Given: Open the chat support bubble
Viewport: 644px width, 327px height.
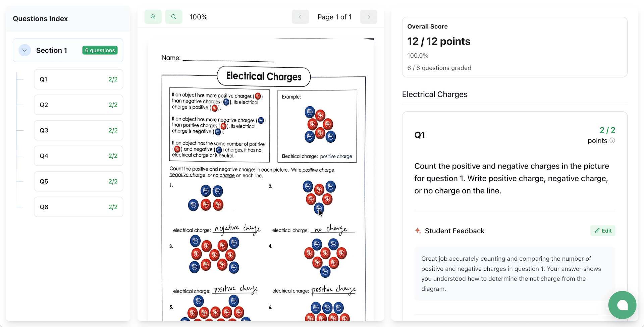Looking at the screenshot, I should [x=622, y=305].
